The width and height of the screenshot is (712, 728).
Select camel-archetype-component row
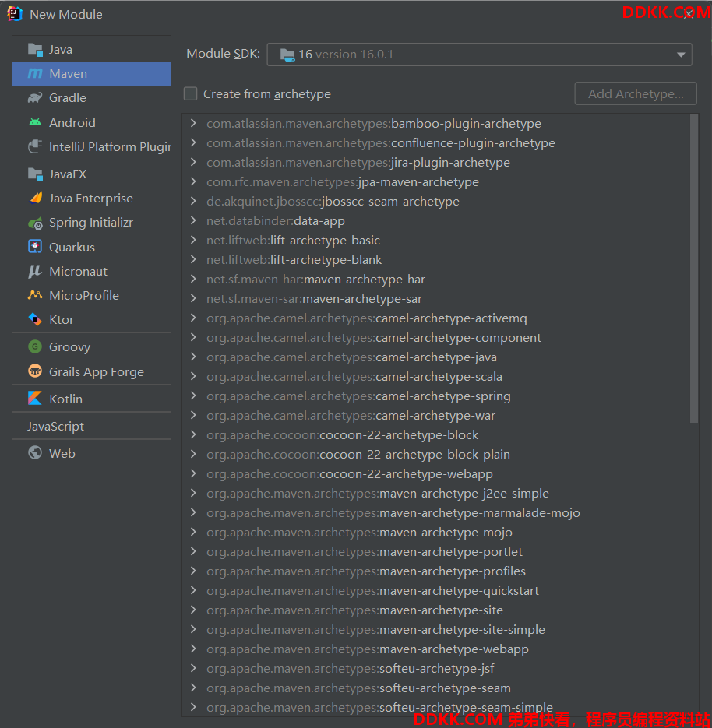click(435, 338)
